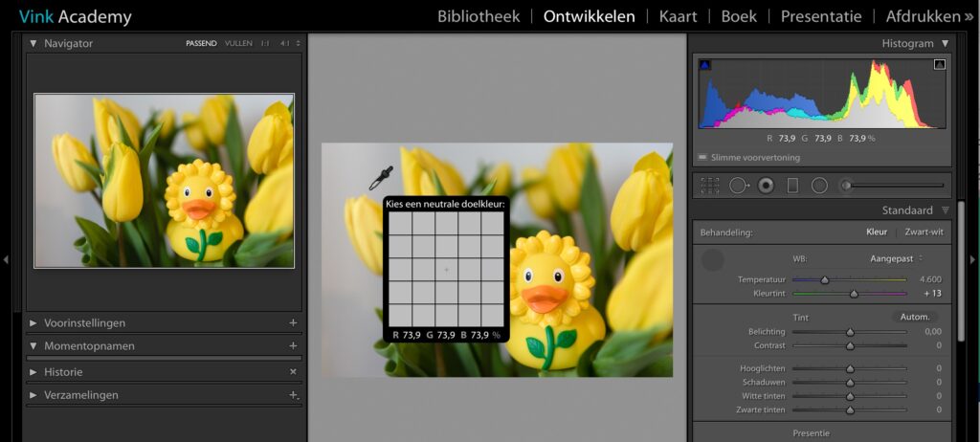
Task: Click the Schaduwen slider handle
Action: (x=850, y=383)
